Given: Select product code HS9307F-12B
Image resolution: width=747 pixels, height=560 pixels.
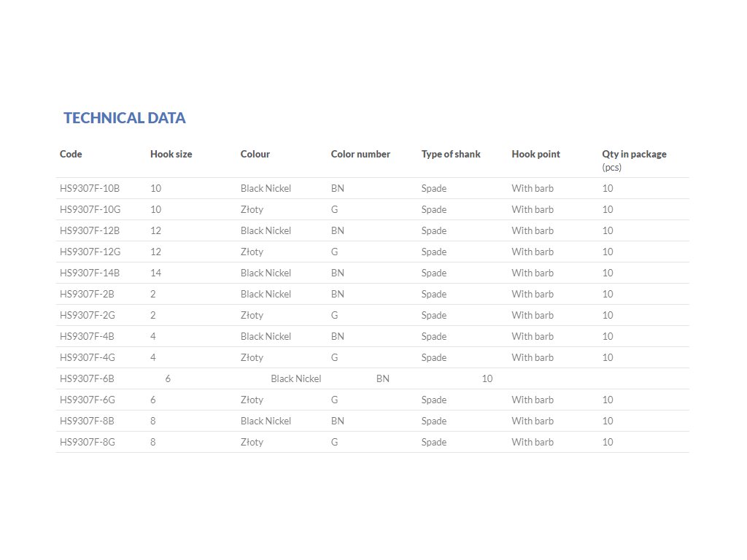Looking at the screenshot, I should 90,230.
